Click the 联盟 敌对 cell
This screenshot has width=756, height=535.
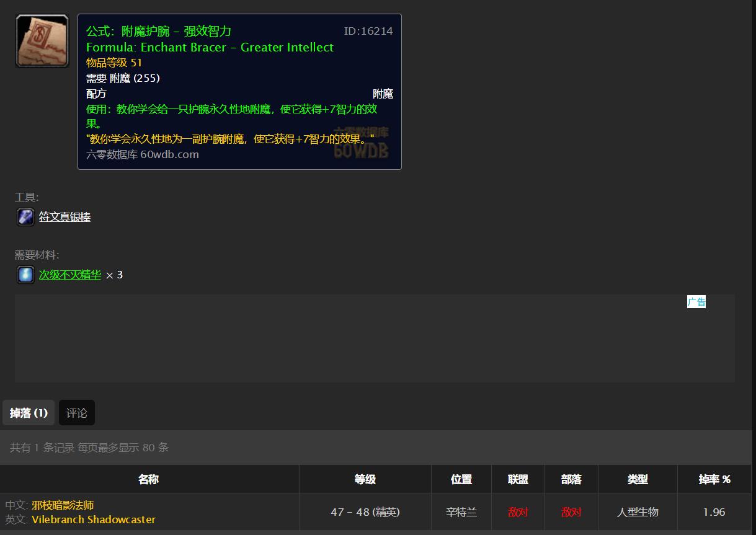point(518,512)
